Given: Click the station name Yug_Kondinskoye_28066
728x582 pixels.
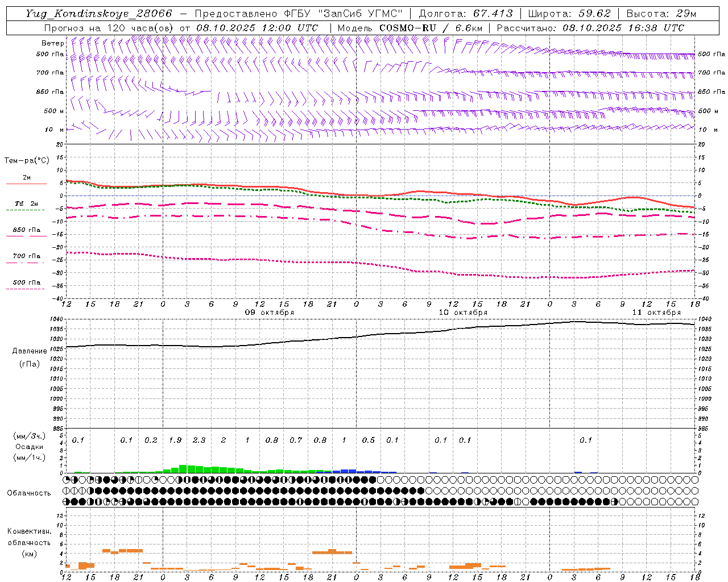Looking at the screenshot, I should pyautogui.click(x=98, y=14).
